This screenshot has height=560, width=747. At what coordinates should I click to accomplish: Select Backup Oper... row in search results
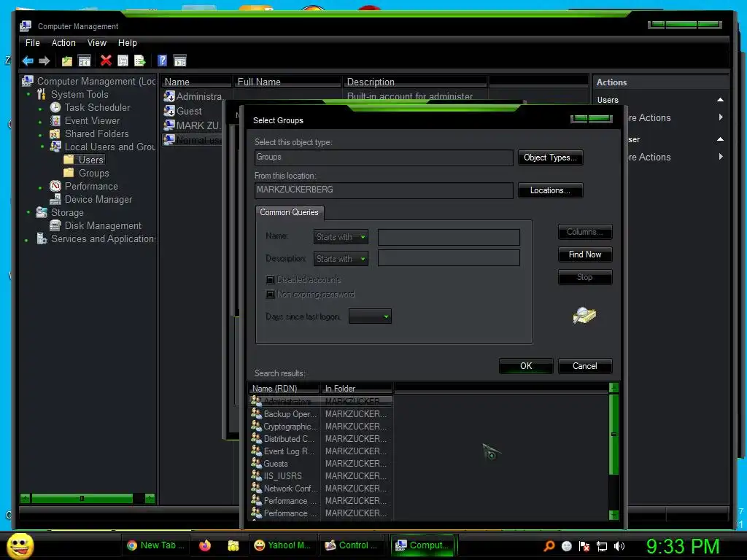click(321, 414)
